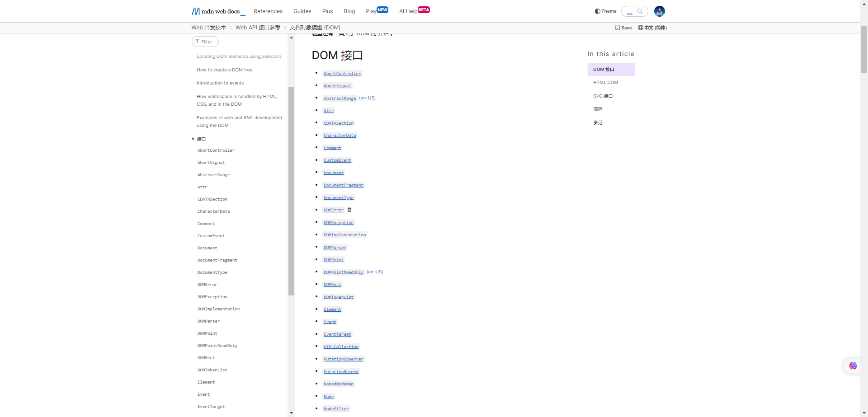Click the sidebar scroll down arrow
This screenshot has height=417, width=868.
[x=291, y=413]
